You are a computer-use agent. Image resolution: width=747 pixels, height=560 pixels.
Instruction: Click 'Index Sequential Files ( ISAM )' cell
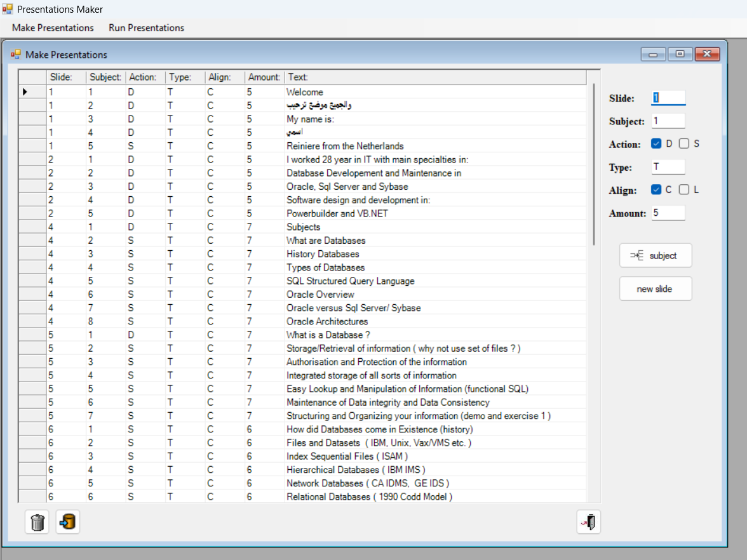click(x=436, y=456)
